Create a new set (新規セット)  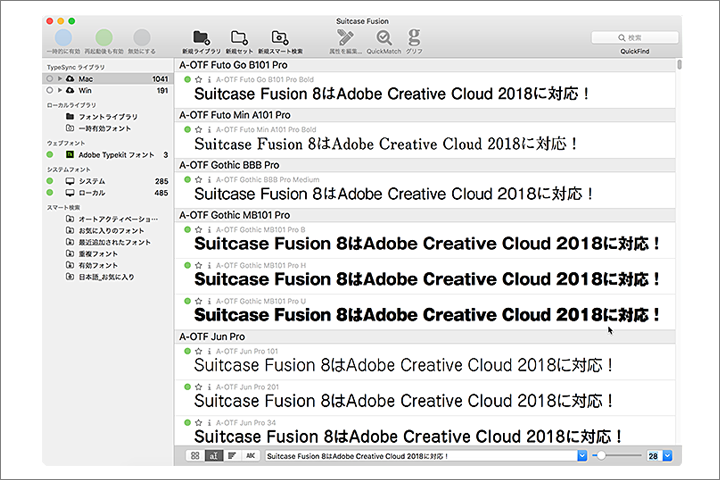[239, 37]
